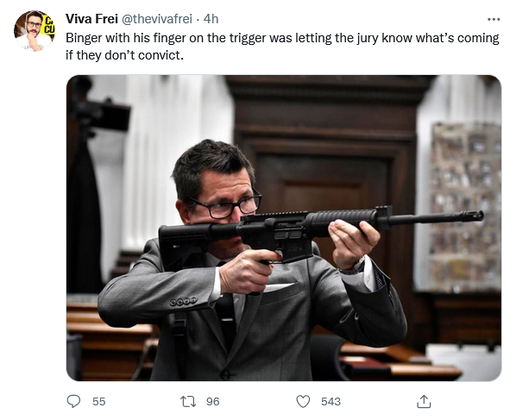Click the reply speech bubble icon
The image size is (516, 420).
pyautogui.click(x=73, y=401)
